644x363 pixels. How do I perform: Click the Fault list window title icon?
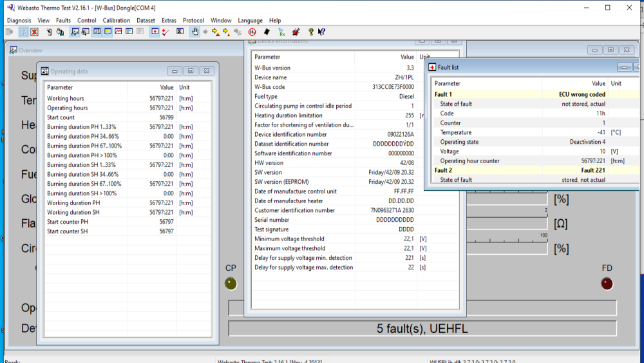click(x=432, y=67)
